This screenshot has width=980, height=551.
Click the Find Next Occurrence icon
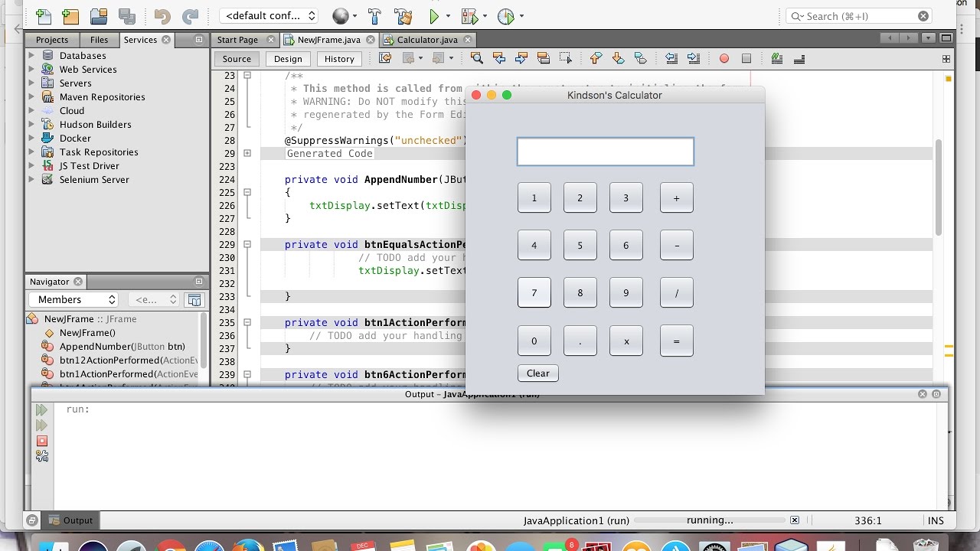521,58
